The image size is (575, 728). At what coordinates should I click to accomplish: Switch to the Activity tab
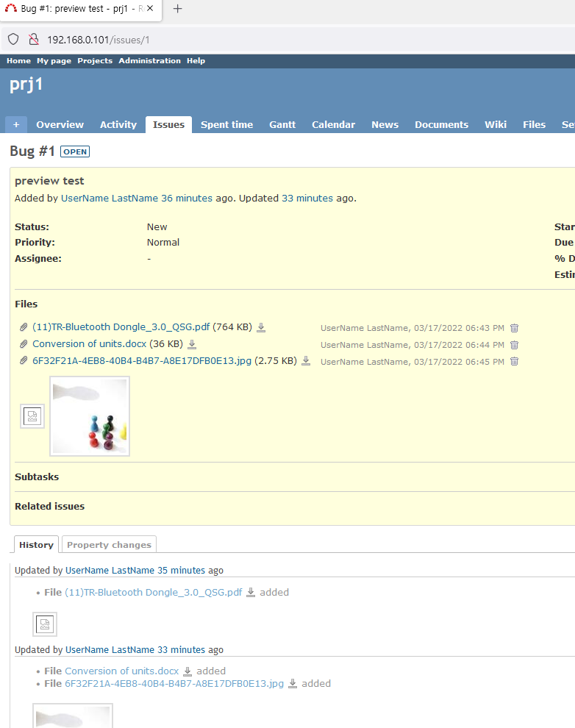pyautogui.click(x=118, y=124)
